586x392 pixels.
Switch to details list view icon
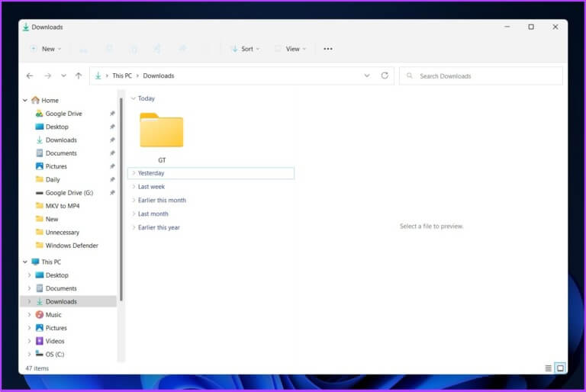pyautogui.click(x=548, y=368)
